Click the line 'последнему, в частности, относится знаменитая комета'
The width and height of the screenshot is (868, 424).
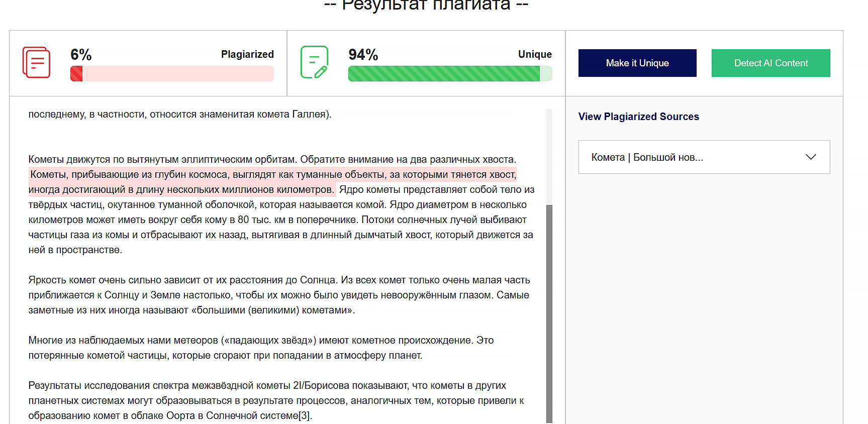(180, 114)
